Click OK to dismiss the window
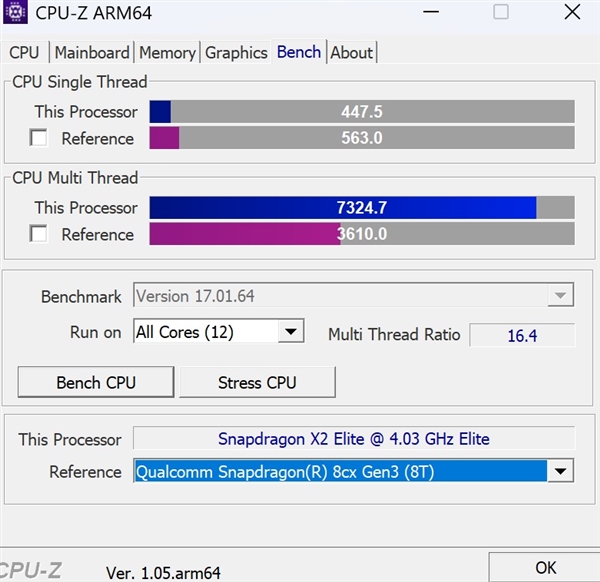Image resolution: width=600 pixels, height=582 pixels. pyautogui.click(x=545, y=567)
